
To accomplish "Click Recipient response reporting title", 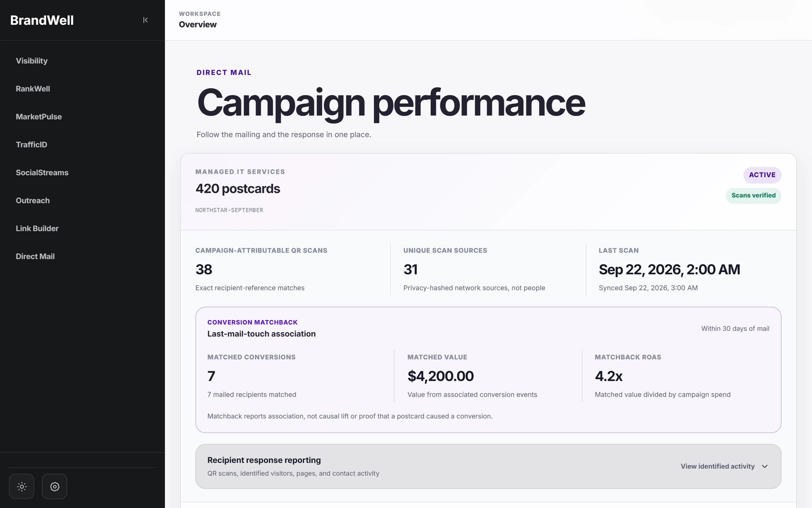I will click(x=264, y=460).
